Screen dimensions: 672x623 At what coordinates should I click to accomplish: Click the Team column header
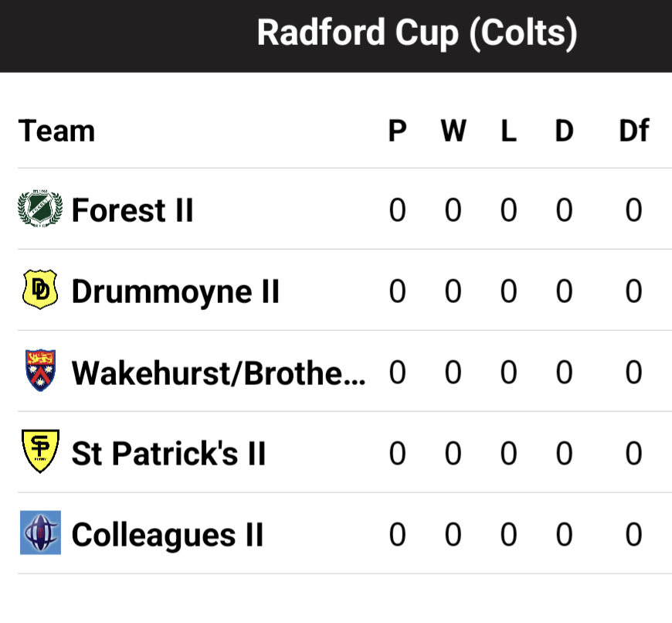[56, 131]
